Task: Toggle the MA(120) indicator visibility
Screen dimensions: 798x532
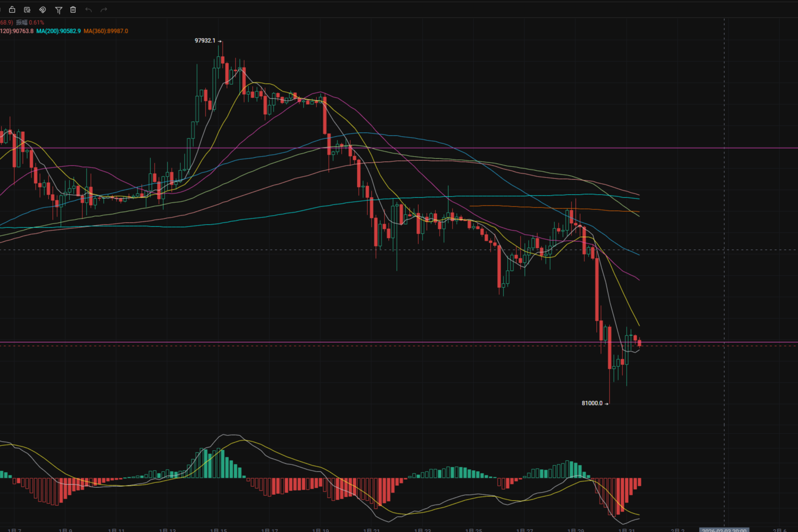Action: (x=16, y=31)
